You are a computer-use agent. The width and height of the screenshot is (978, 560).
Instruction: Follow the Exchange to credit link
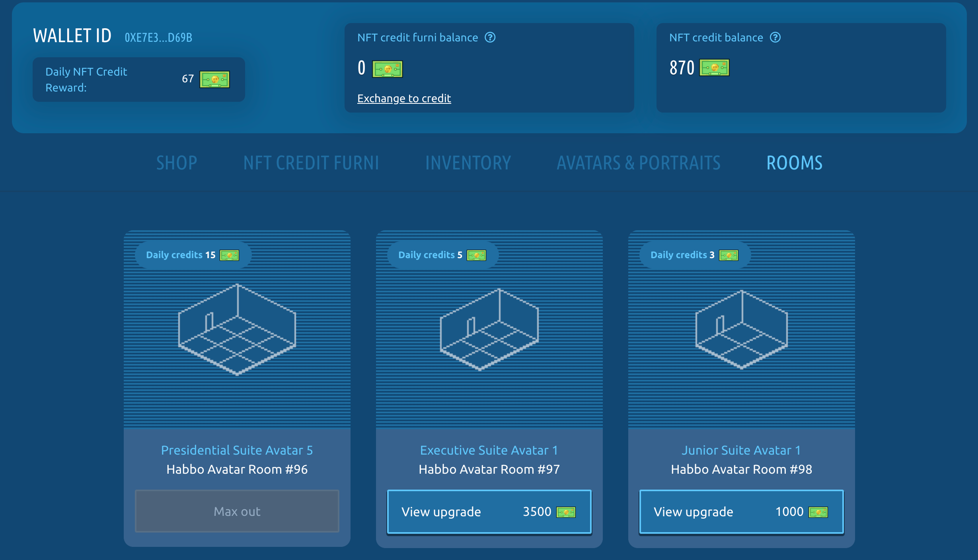[404, 98]
